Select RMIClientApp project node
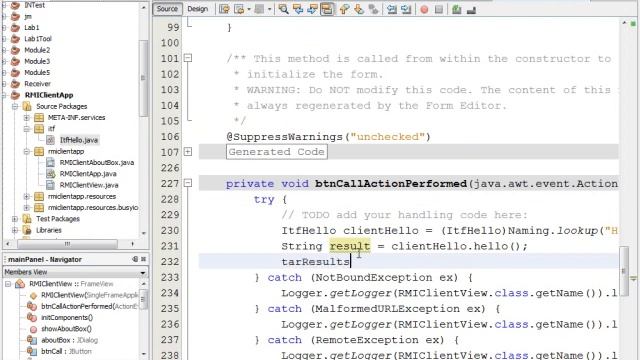640x360 pixels. tap(49, 95)
